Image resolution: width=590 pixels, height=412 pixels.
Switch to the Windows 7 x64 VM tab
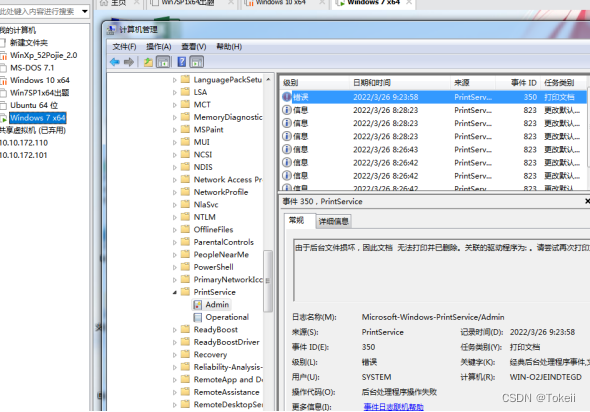373,3
